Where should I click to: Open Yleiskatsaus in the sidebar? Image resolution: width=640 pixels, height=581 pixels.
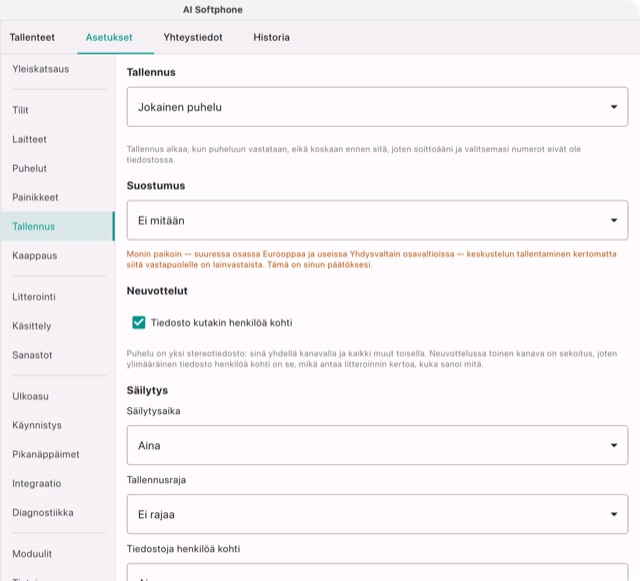[x=57, y=69]
